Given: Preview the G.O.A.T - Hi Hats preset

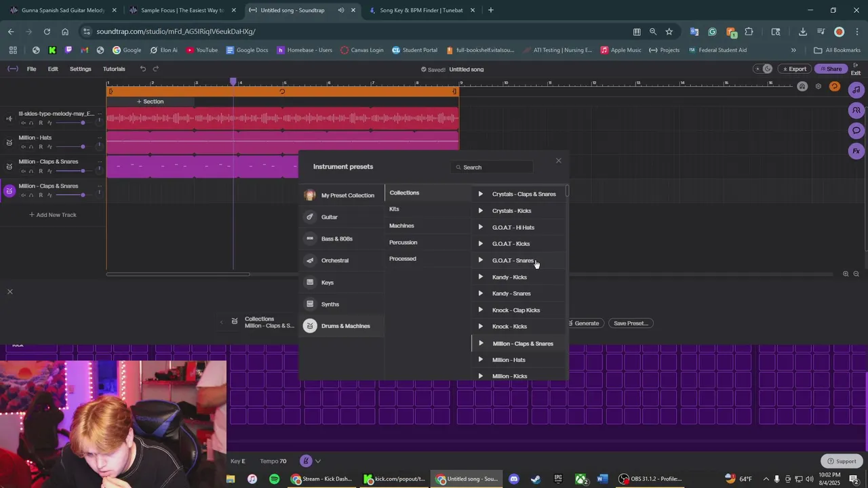Looking at the screenshot, I should click(481, 227).
